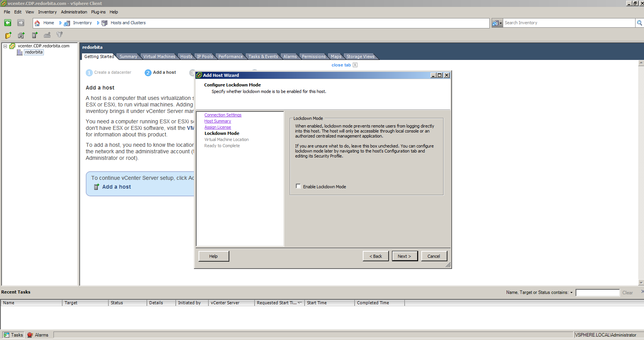Switch to the Virtual Machines tab
The image size is (644, 340).
(159, 56)
